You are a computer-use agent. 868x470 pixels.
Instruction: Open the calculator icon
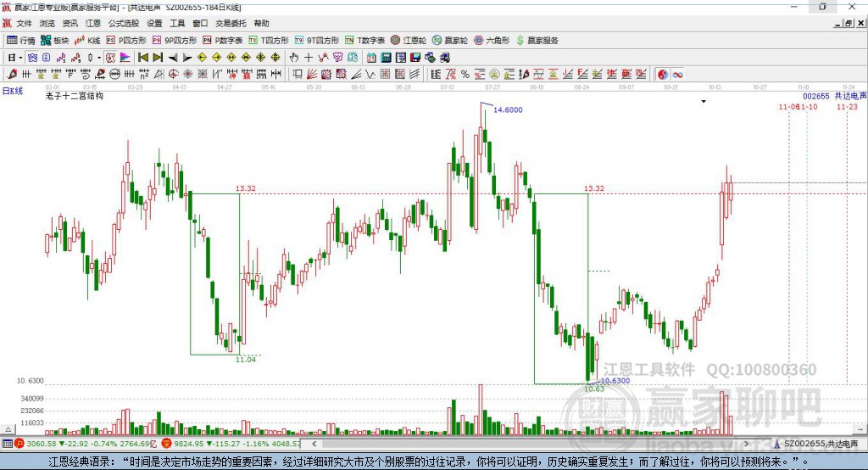click(x=386, y=58)
